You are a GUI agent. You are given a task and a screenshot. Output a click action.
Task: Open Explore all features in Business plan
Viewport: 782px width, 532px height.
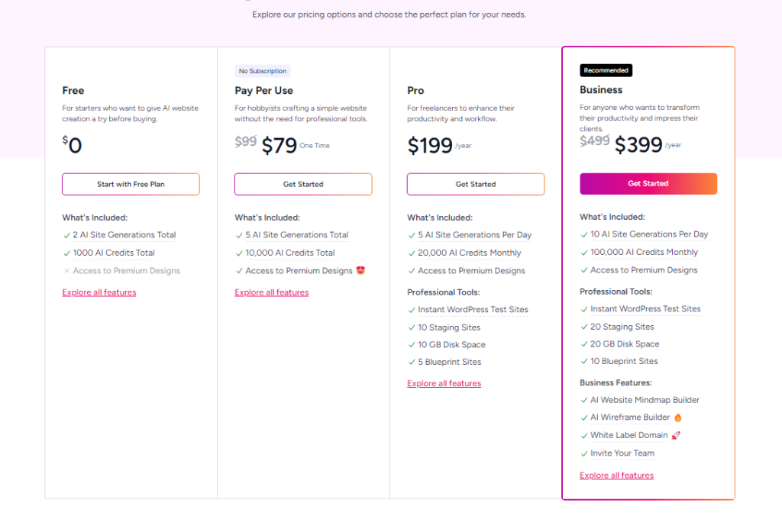[617, 476]
